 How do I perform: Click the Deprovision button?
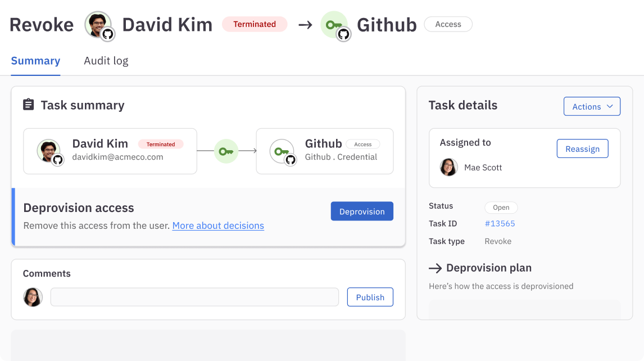(362, 211)
